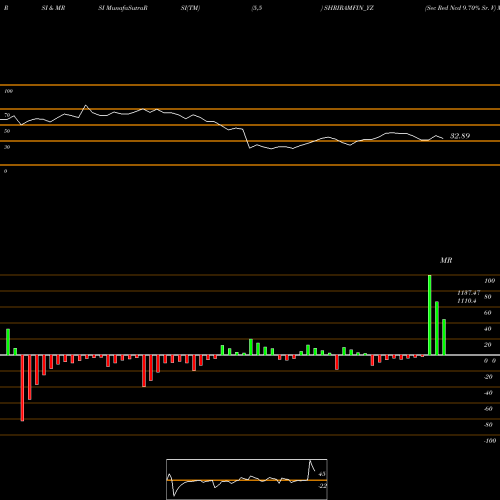Click the '(5,5' parameter text
This screenshot has height=500, width=500.
[x=257, y=8]
